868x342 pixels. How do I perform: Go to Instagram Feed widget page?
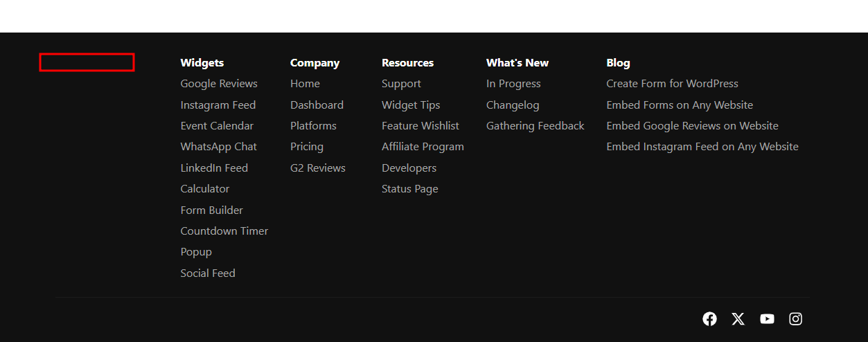pos(218,105)
